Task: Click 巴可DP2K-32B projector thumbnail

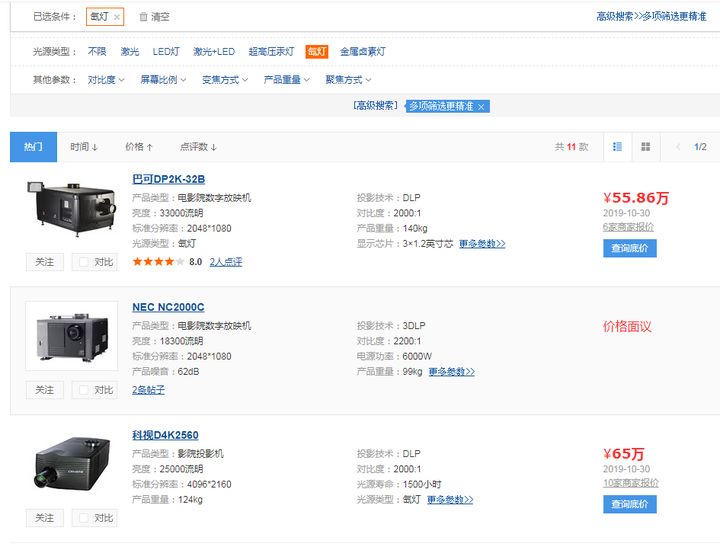Action: click(x=72, y=209)
